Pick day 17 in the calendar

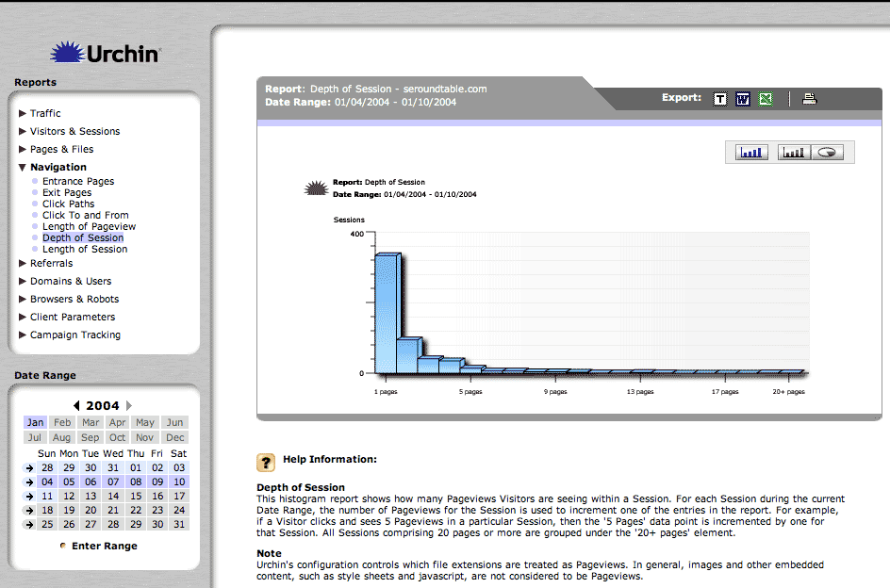click(179, 496)
